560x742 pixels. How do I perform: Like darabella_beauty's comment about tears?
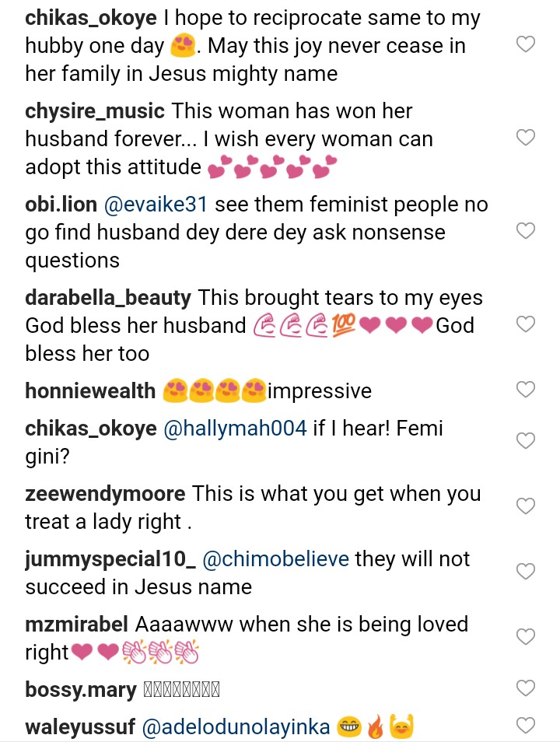coord(526,324)
